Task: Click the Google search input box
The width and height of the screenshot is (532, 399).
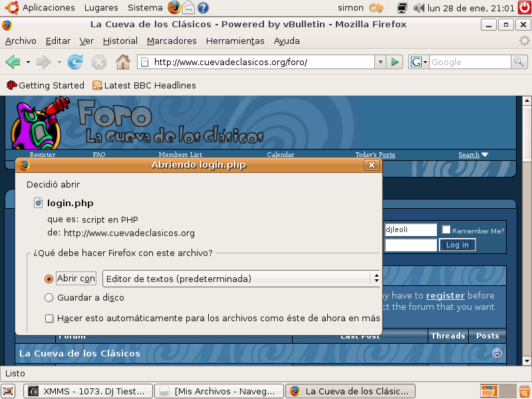Action: [470, 62]
